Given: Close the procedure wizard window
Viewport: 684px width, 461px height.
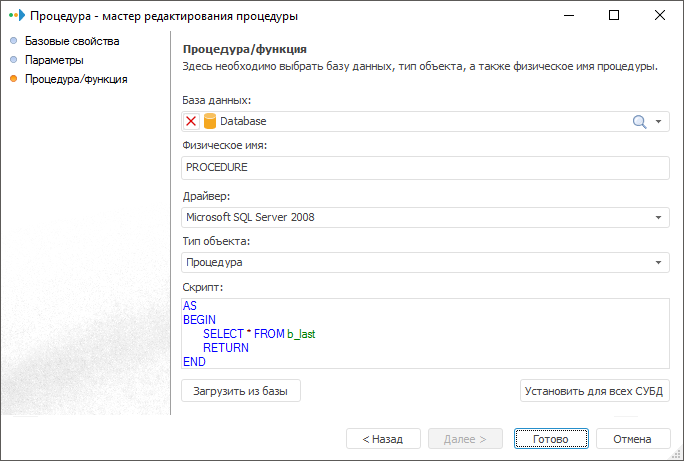Looking at the screenshot, I should click(x=660, y=16).
